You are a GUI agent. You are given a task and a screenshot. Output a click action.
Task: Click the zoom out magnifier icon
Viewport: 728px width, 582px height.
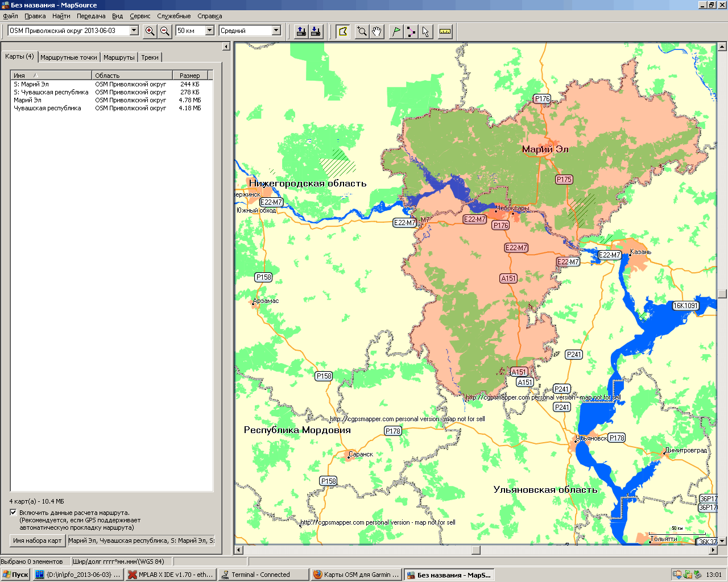tap(164, 31)
